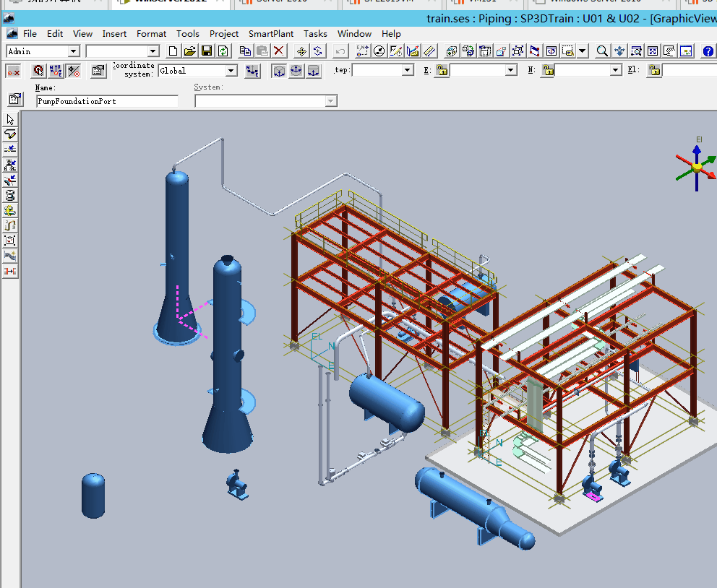This screenshot has height=588, width=717.
Task: Open the N coordinate dropdown
Action: pos(616,70)
